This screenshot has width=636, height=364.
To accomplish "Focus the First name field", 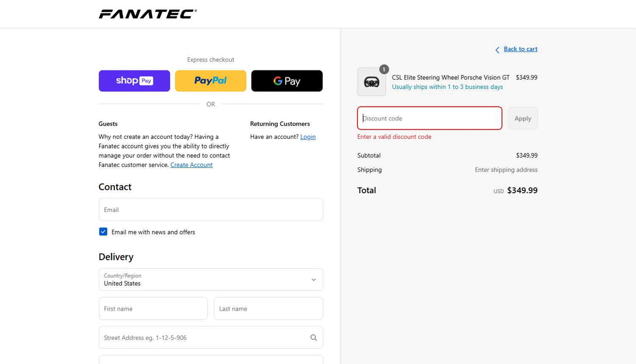I will (x=153, y=308).
